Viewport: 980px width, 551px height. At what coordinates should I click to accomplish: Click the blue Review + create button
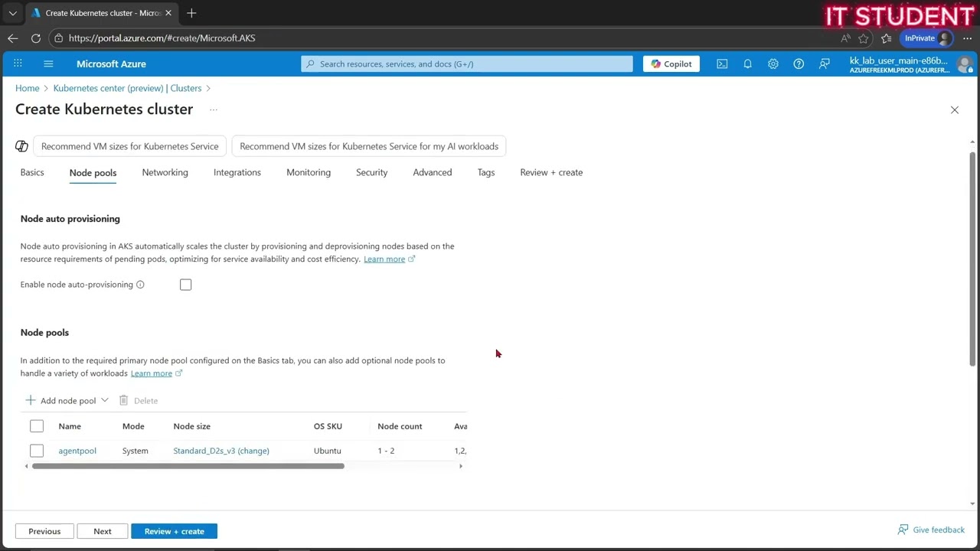click(175, 531)
